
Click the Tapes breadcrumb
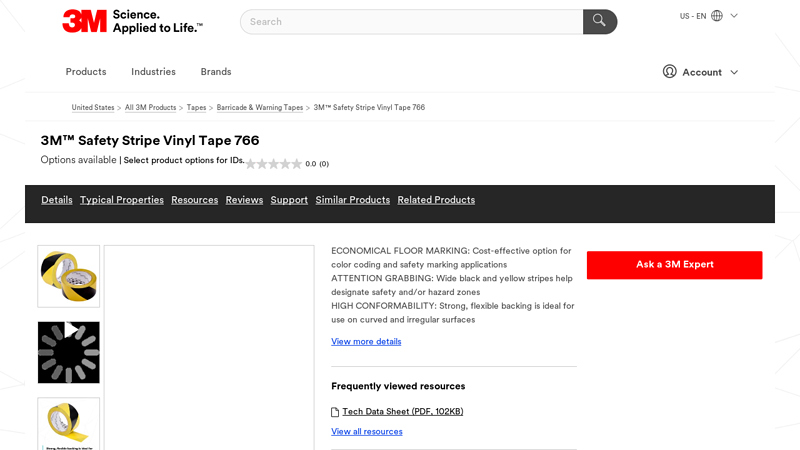(196, 108)
